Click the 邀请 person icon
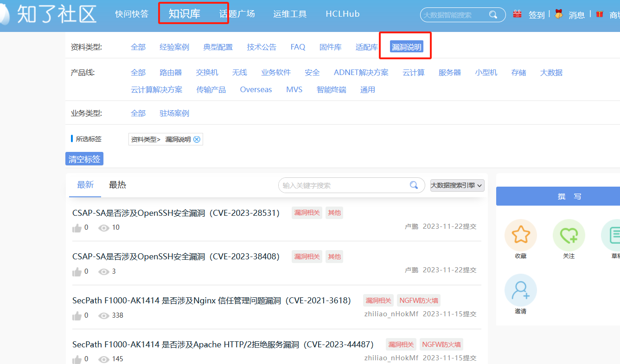620x364 pixels. [x=521, y=290]
